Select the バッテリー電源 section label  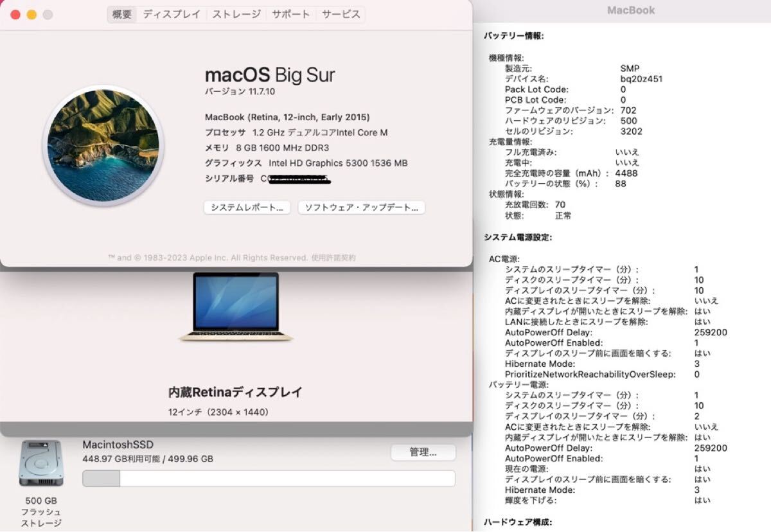coord(518,384)
